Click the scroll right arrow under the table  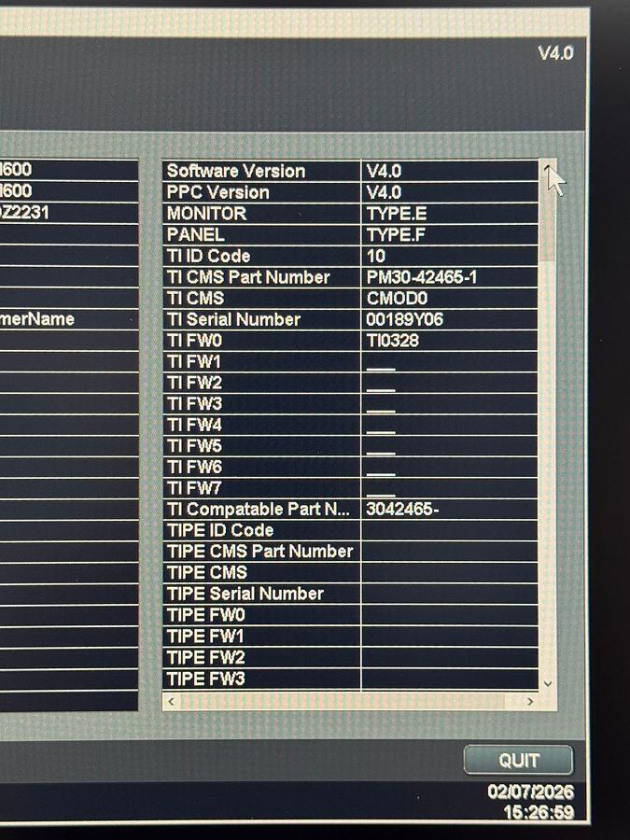[x=530, y=701]
